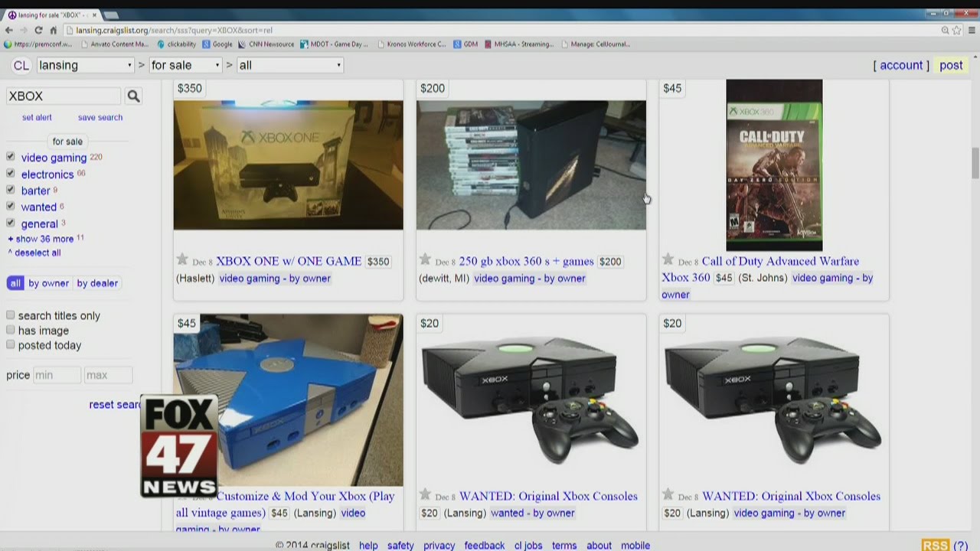Star the $20 video gaming WANTED Xbox listing
The image size is (980, 551).
click(x=668, y=494)
